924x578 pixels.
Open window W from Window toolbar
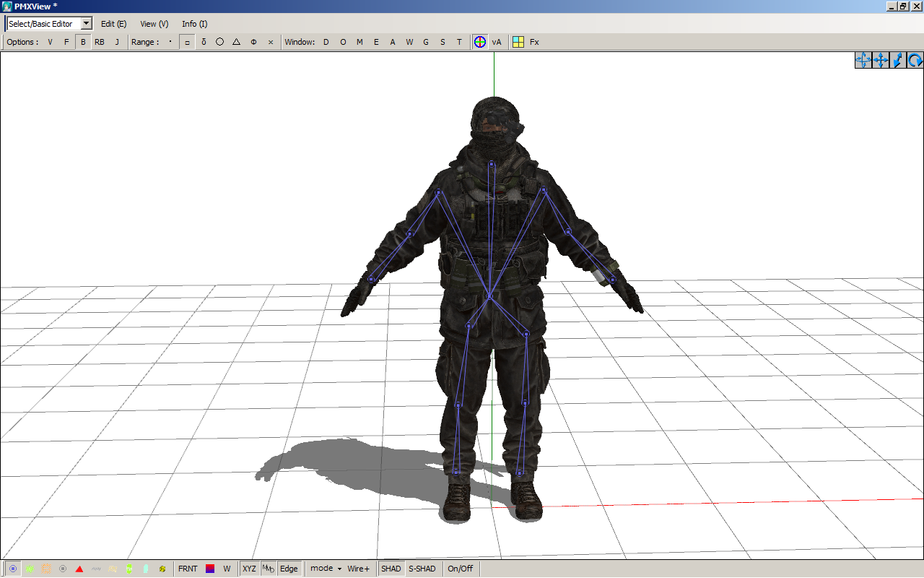tap(409, 42)
